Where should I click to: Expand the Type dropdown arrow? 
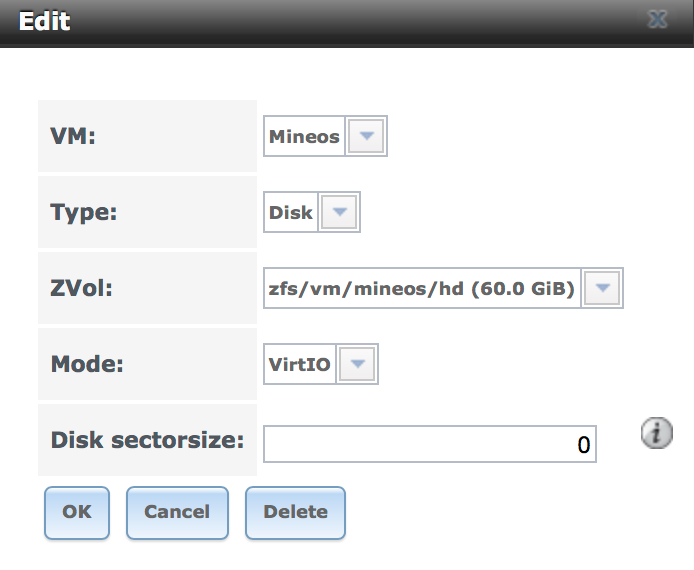tap(339, 212)
